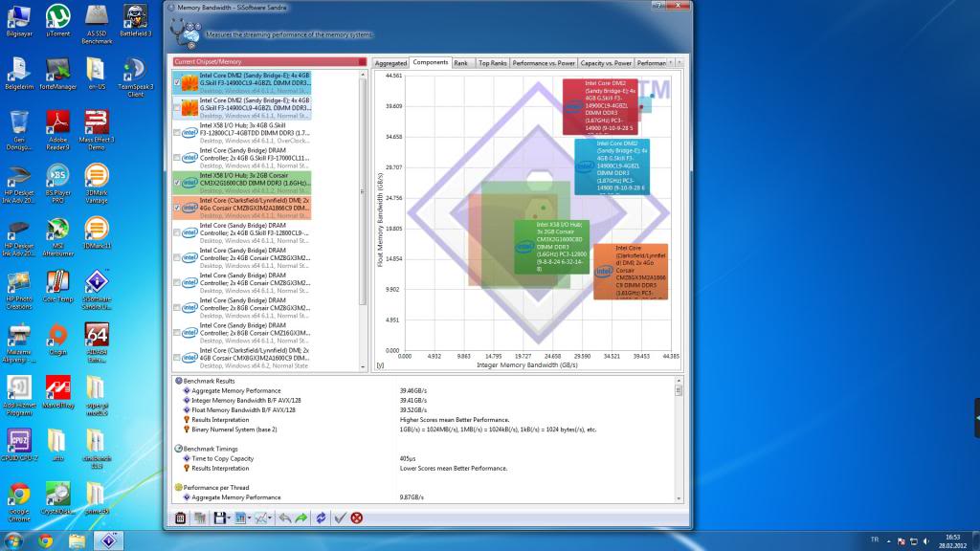Click the blue refresh arrows icon
The image size is (980, 551).
tap(321, 518)
